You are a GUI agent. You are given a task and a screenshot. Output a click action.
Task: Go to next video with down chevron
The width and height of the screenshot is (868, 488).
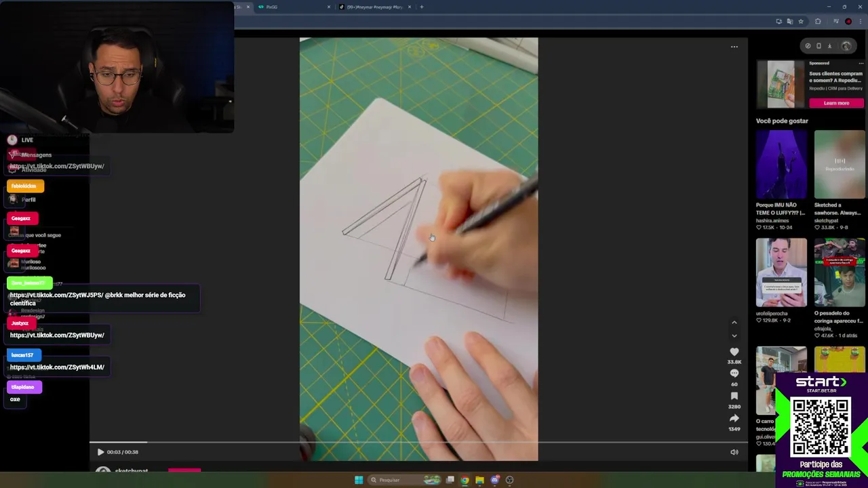(734, 335)
